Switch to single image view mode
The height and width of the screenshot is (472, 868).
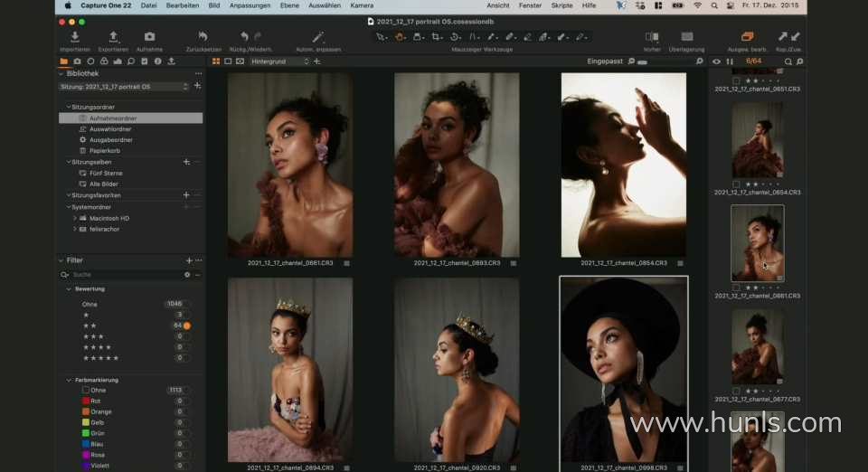pos(228,61)
